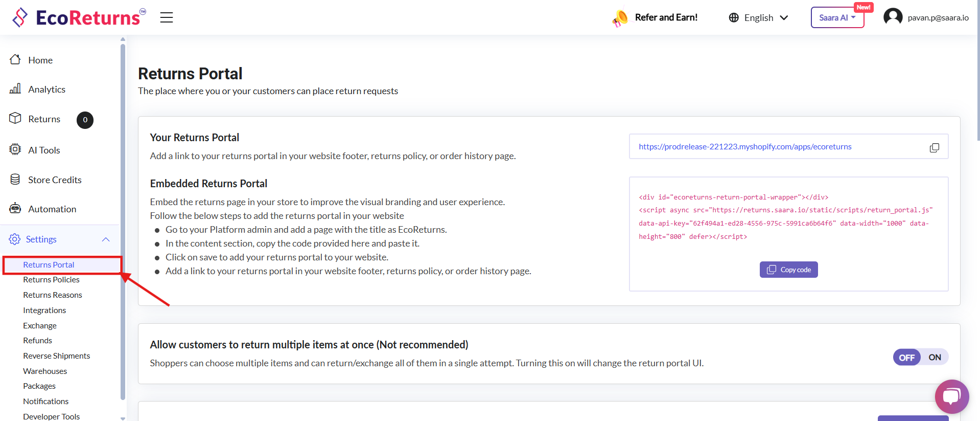The height and width of the screenshot is (421, 980).
Task: Click the Automation robot icon
Action: click(x=15, y=209)
